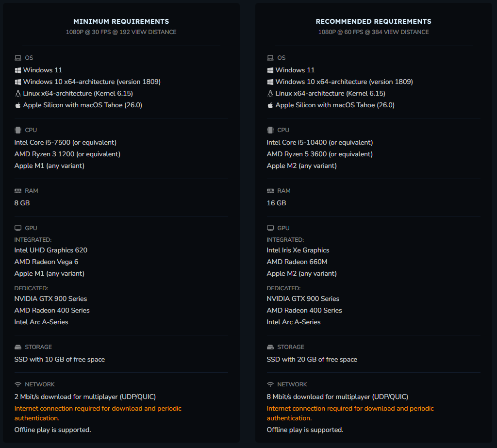Click the RAM memory icon in Recommended Requirements
Screen dimensions: 497x448
point(270,191)
